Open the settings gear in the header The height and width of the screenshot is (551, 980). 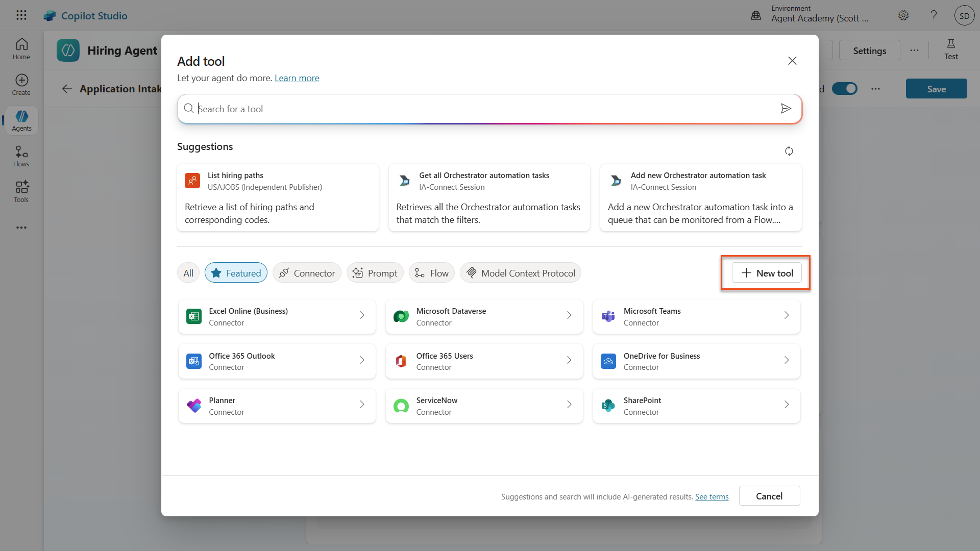pos(903,15)
